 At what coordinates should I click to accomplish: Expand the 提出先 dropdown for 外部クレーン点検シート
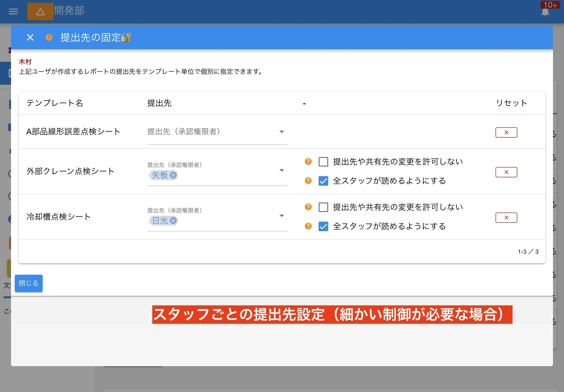pyautogui.click(x=282, y=170)
